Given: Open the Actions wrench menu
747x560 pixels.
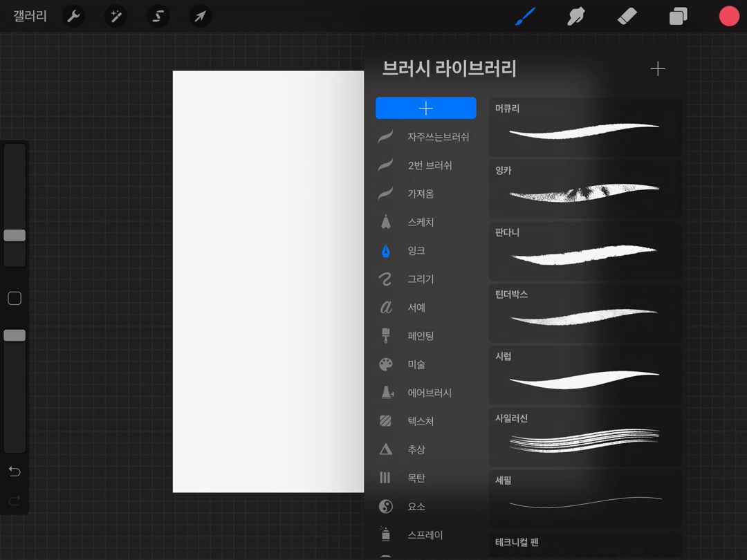Looking at the screenshot, I should click(x=73, y=16).
